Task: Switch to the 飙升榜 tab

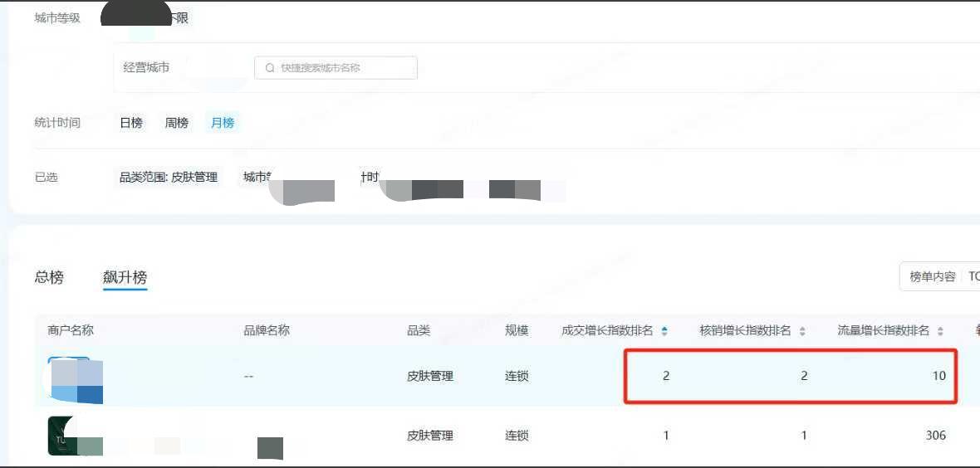Action: [125, 277]
